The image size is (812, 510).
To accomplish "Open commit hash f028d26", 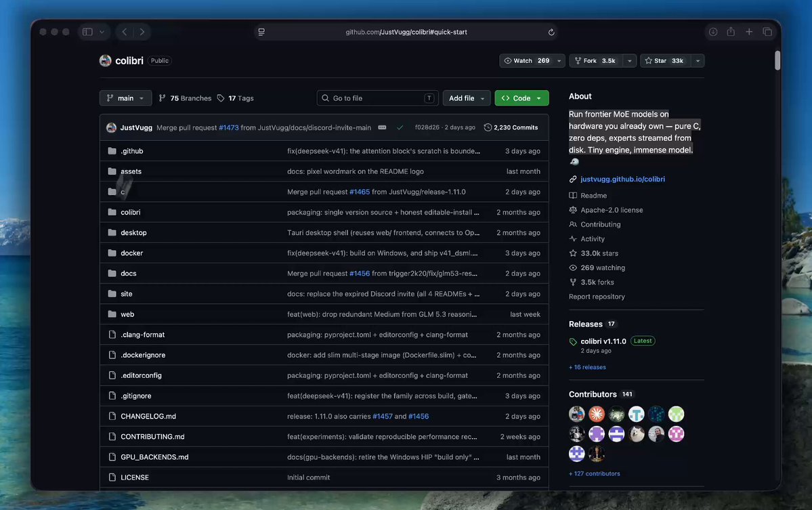I will pos(427,127).
